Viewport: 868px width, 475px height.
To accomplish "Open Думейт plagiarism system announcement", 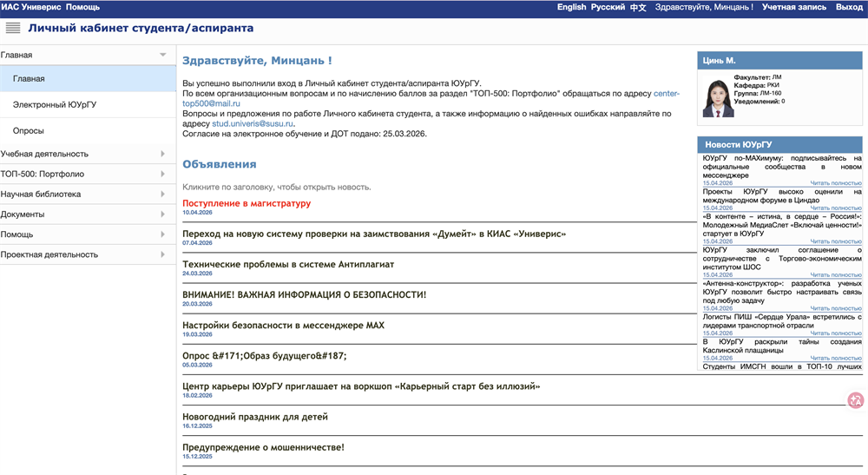I will click(374, 234).
